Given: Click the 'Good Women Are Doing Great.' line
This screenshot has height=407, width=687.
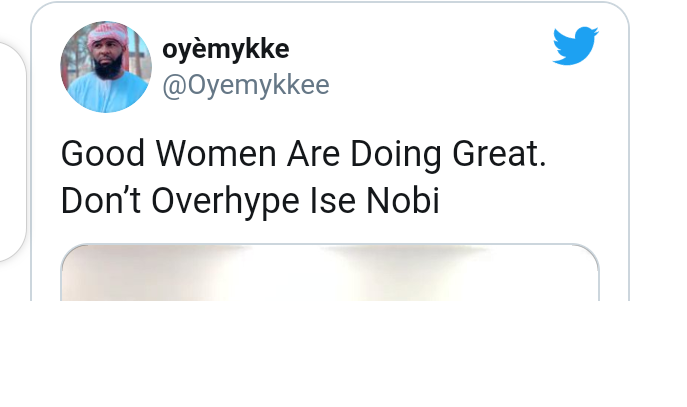Looking at the screenshot, I should [x=304, y=154].
